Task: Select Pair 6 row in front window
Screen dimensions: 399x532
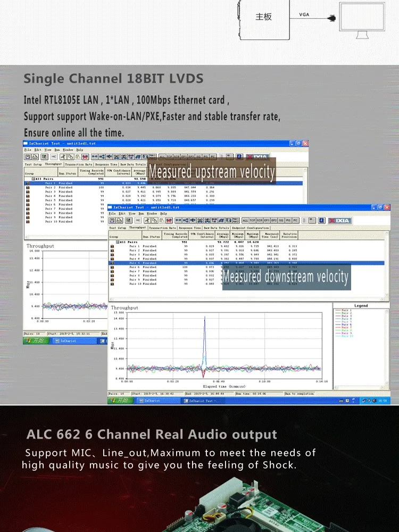Action: coord(246,267)
